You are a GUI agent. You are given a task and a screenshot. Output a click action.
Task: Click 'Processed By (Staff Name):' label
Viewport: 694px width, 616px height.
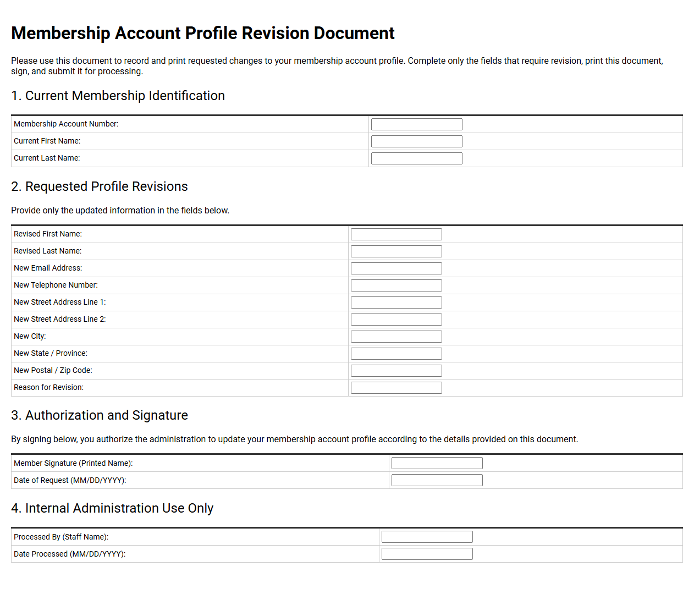61,537
